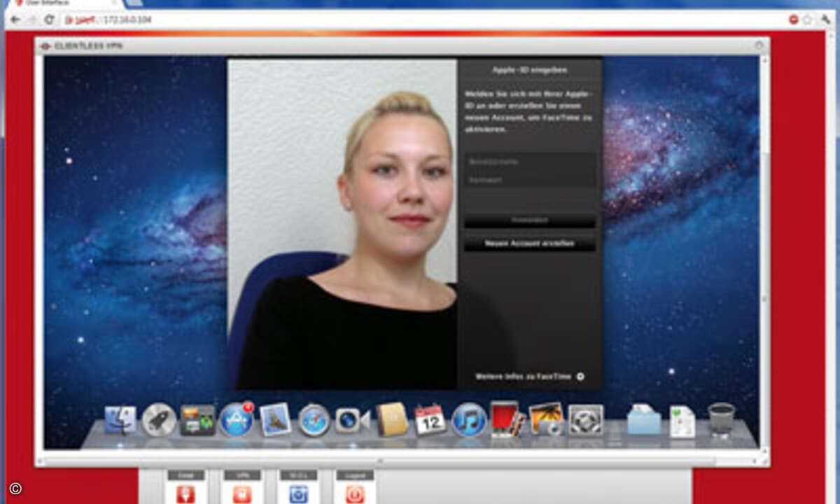Click the browser back arrow
This screenshot has width=840, height=504.
[15, 20]
